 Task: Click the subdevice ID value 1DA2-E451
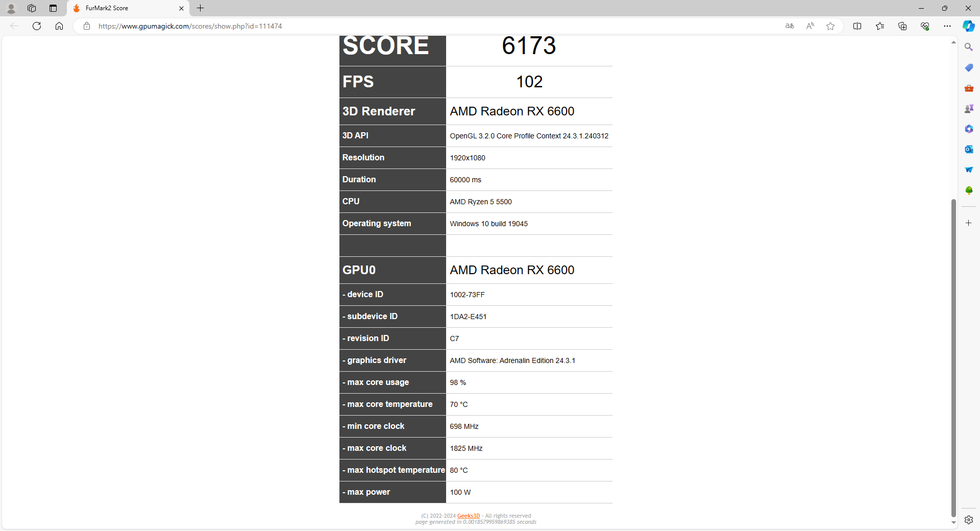(x=468, y=317)
